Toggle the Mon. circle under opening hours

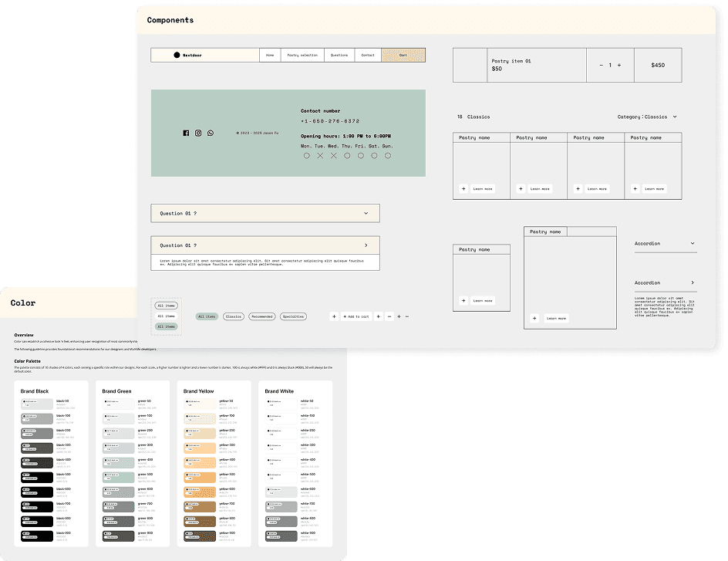[306, 156]
